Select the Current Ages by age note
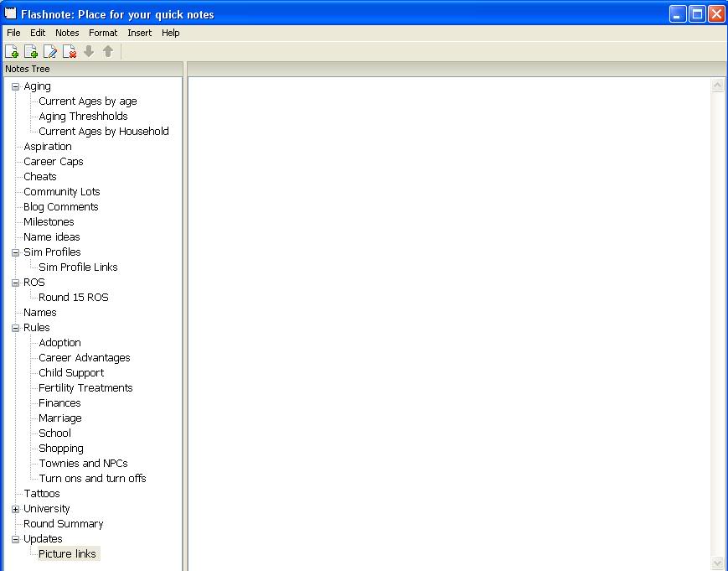This screenshot has height=571, width=728. [88, 101]
